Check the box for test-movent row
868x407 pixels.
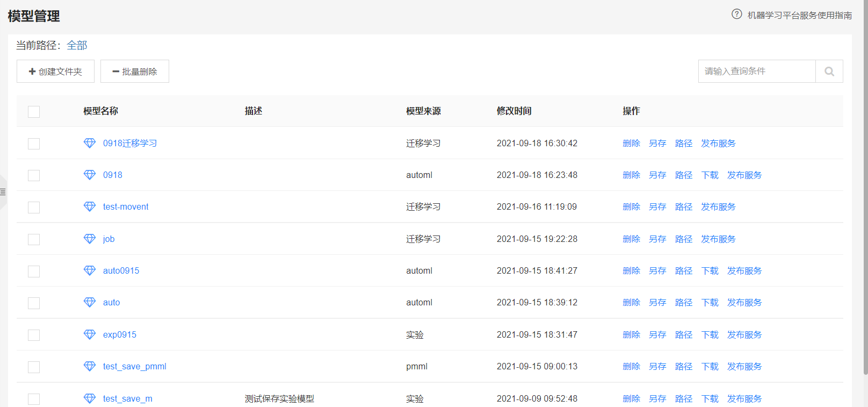pos(34,207)
